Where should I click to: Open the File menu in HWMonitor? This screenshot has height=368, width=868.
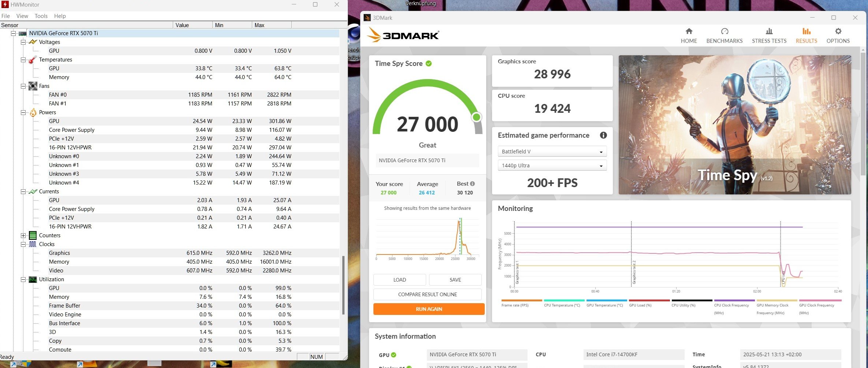coord(5,16)
